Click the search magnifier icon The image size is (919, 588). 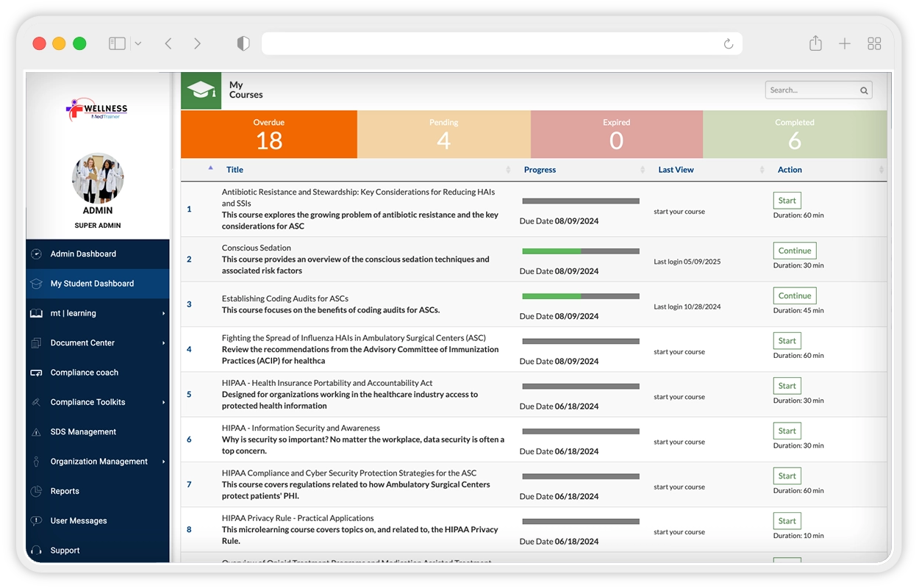click(x=864, y=90)
